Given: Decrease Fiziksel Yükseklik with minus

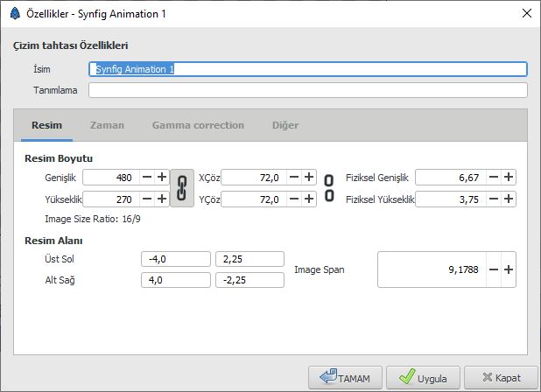Looking at the screenshot, I should click(x=494, y=199).
